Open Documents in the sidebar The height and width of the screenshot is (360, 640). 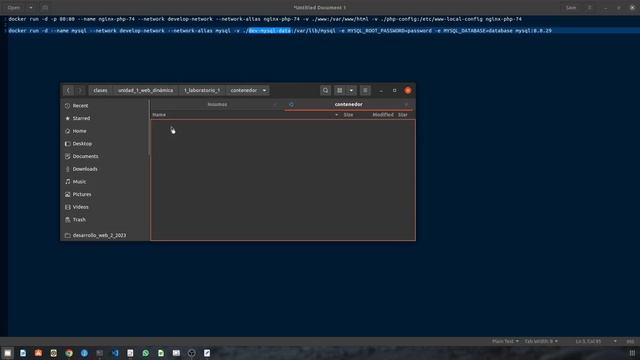coord(105,156)
